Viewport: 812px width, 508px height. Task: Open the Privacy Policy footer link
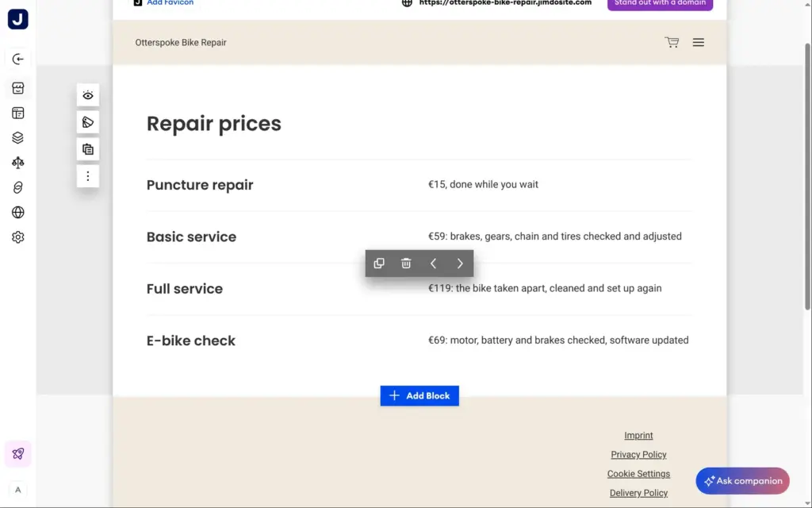pos(638,455)
